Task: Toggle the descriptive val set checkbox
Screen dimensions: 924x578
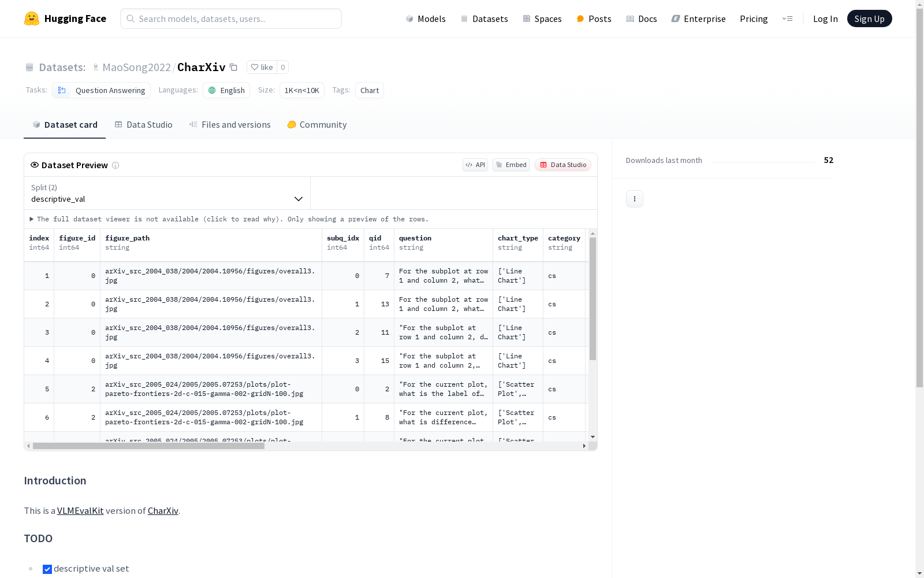Action: click(47, 569)
